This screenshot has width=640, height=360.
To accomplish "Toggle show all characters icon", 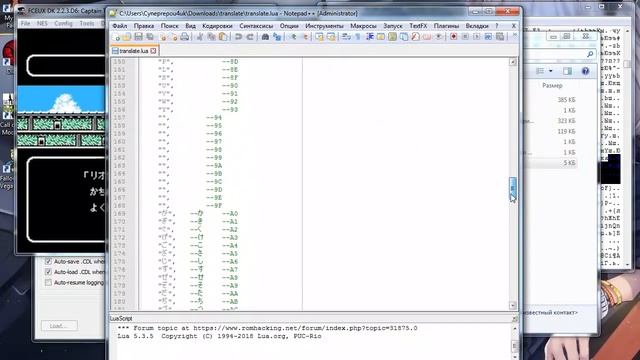I will pos(358,37).
